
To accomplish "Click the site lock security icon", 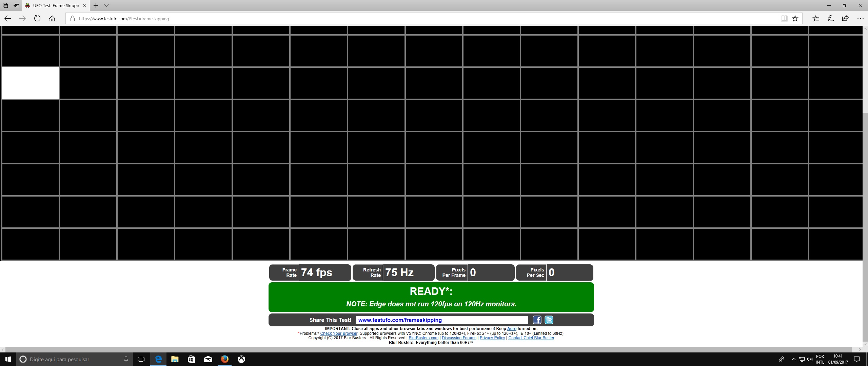I will pyautogui.click(x=72, y=19).
